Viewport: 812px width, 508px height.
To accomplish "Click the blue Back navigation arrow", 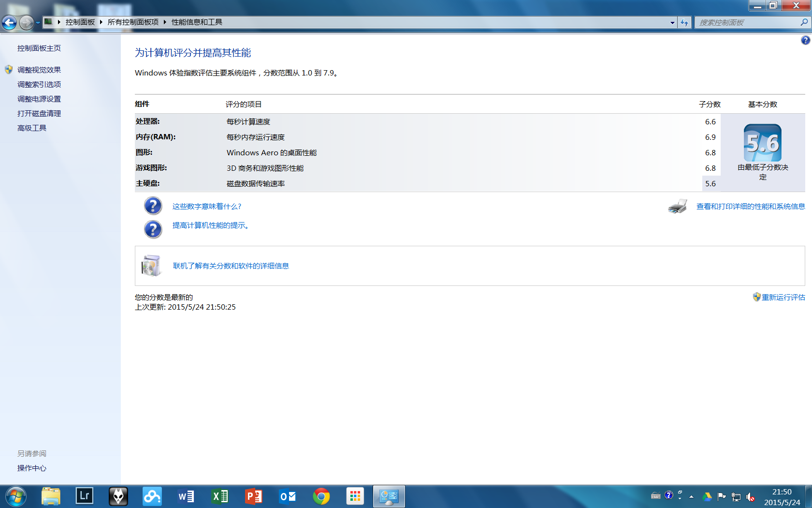I will coord(9,22).
